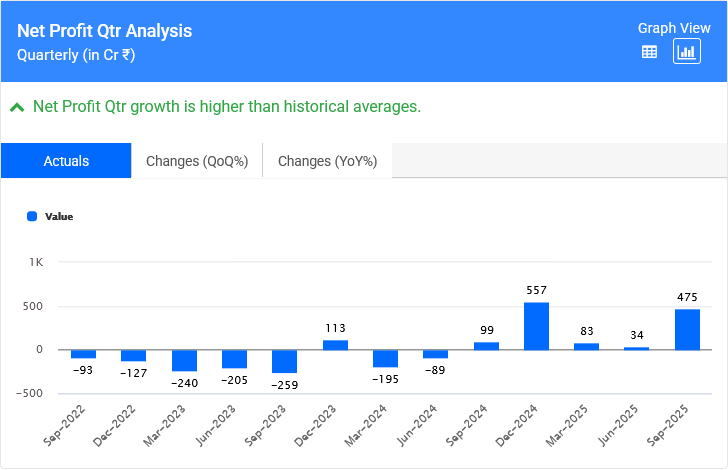
Task: Switch to table view icon
Action: click(649, 52)
